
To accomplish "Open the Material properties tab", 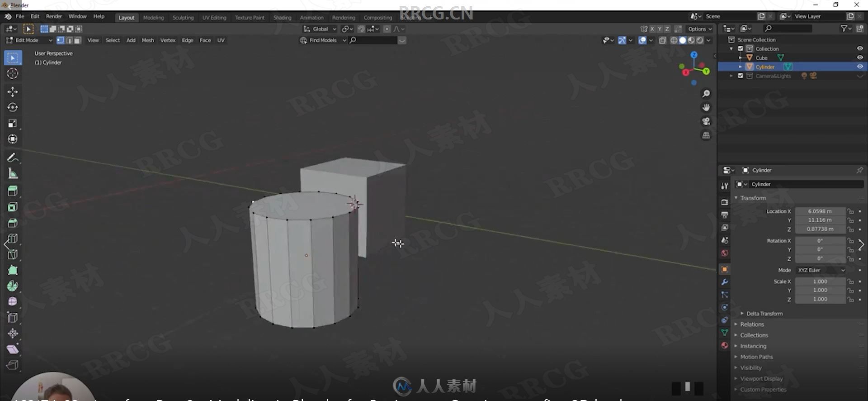I will 725,345.
